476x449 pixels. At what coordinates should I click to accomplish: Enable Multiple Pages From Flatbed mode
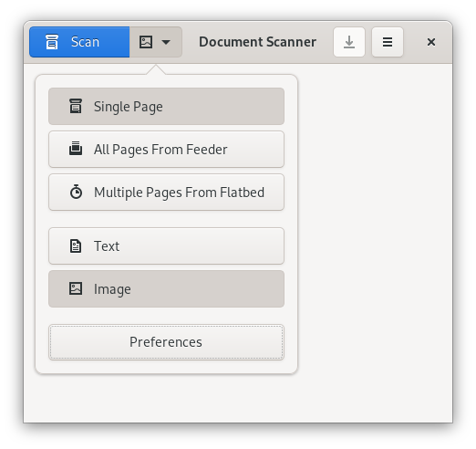tap(166, 192)
